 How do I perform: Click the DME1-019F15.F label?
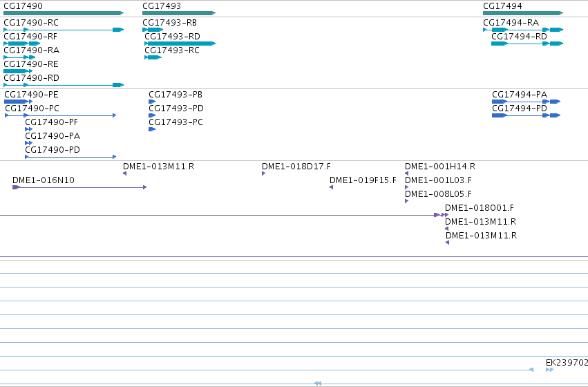point(363,180)
